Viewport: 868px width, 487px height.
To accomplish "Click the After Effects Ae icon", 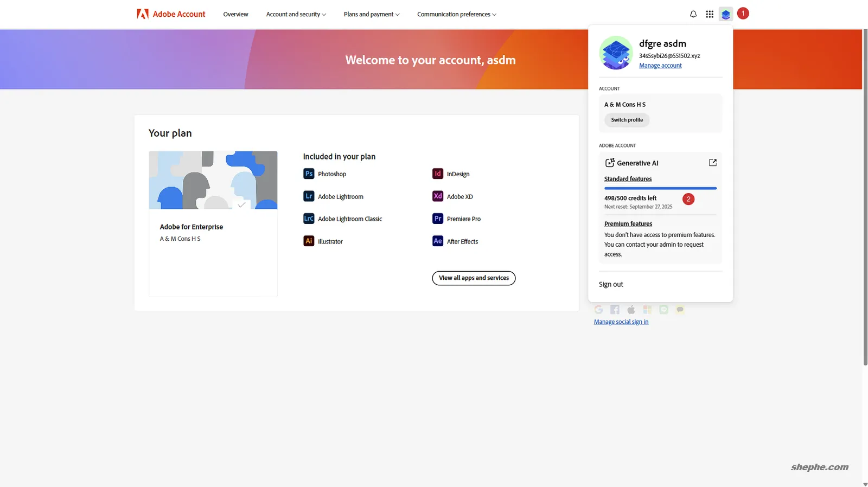I will tap(438, 241).
